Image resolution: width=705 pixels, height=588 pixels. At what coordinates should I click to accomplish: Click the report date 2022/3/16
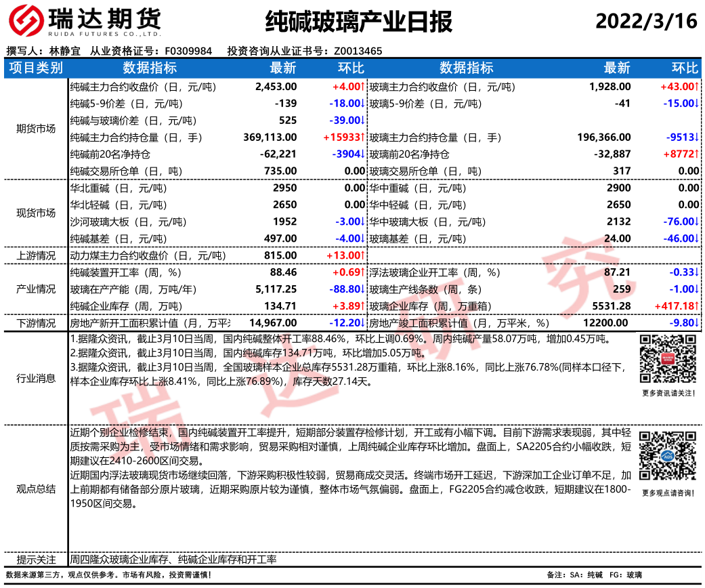coord(646,22)
